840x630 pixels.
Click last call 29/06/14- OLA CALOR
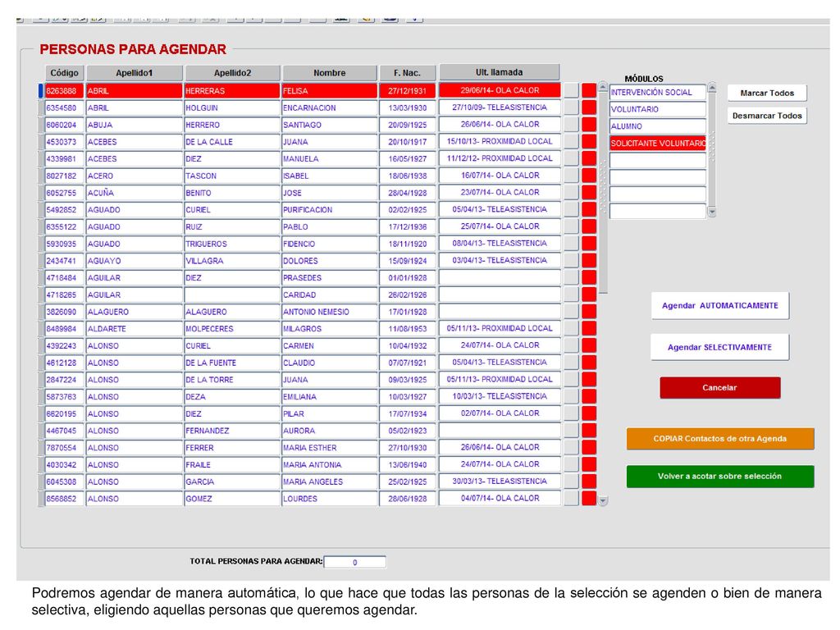pos(500,90)
